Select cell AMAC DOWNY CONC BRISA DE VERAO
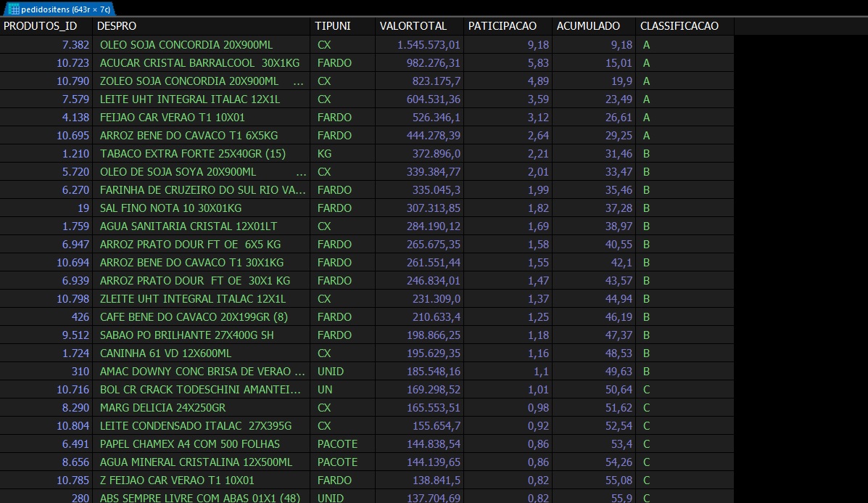868x503 pixels. [202, 372]
